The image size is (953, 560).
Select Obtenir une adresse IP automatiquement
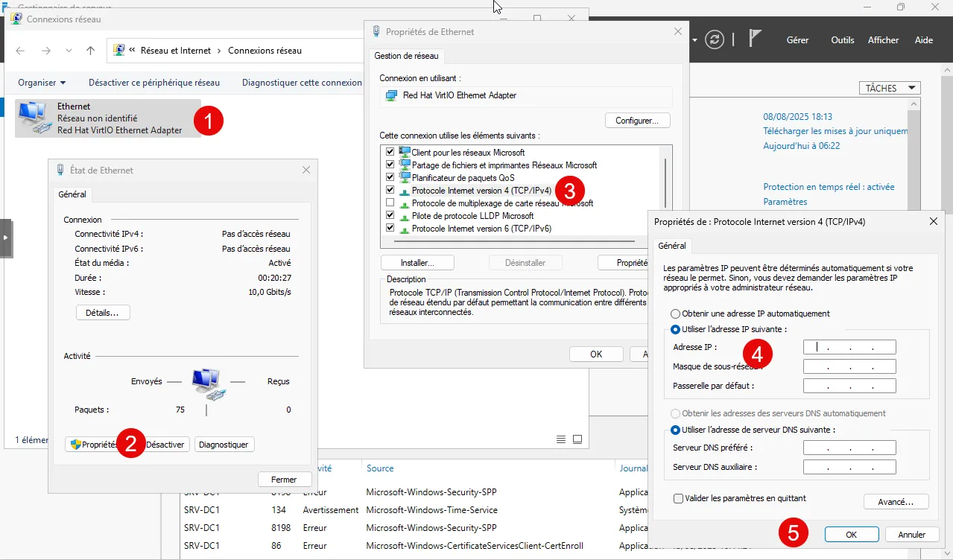coord(676,314)
